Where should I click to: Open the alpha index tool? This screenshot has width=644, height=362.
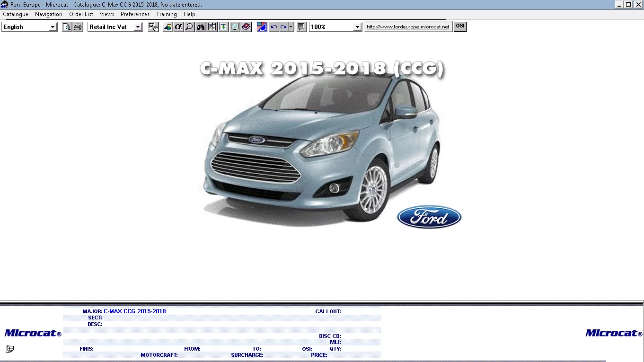tap(177, 27)
